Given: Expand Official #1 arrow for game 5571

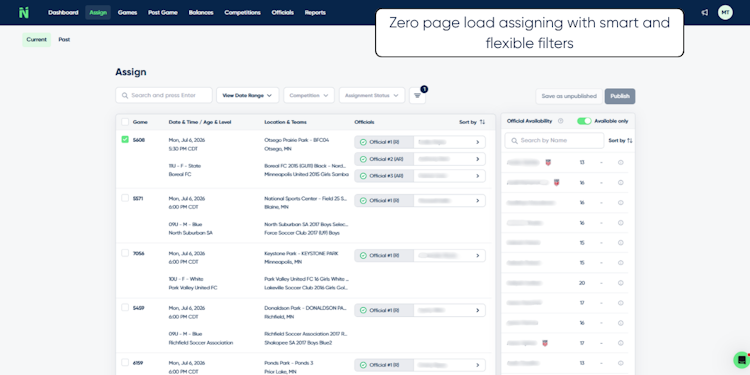Looking at the screenshot, I should pyautogui.click(x=477, y=201).
